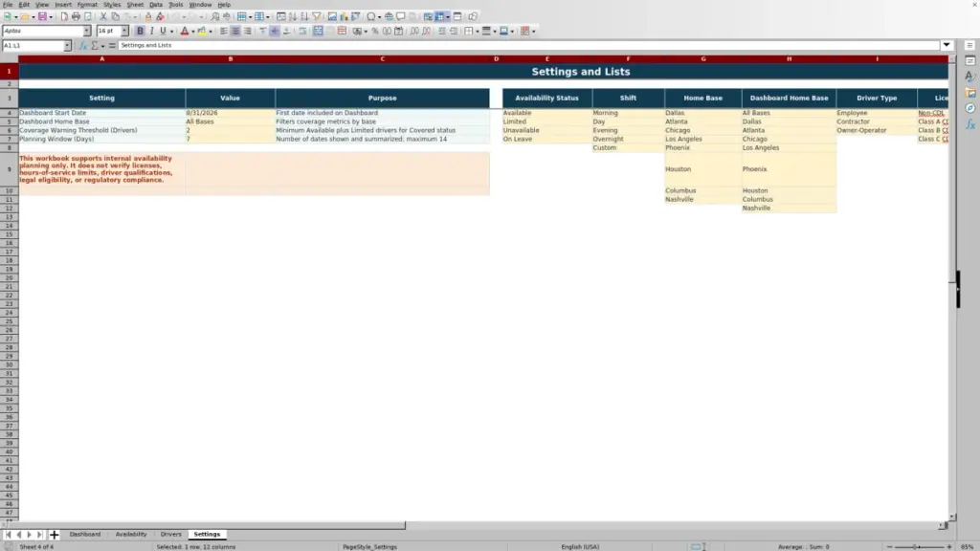
Task: Insert a pivot table using its icon
Action: (x=356, y=17)
